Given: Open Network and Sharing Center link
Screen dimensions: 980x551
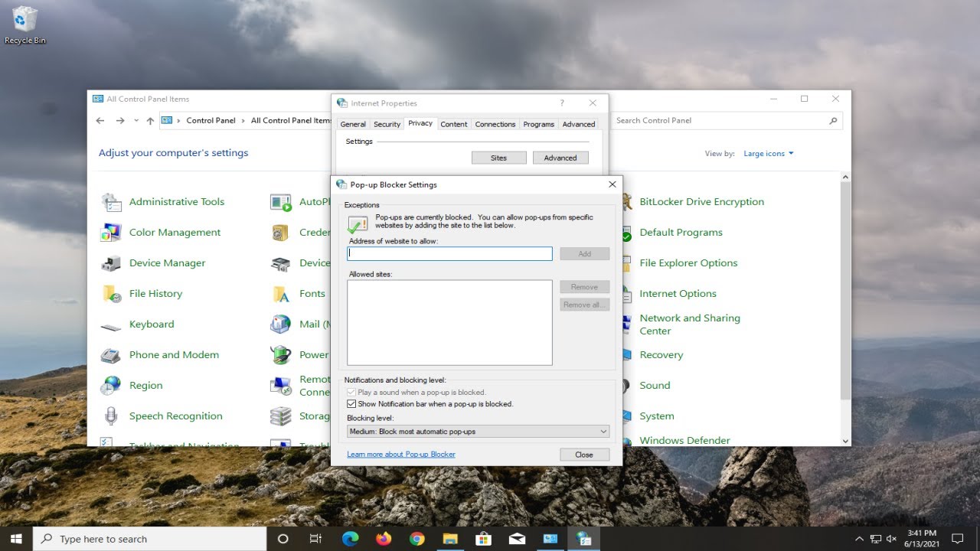Looking at the screenshot, I should coord(690,324).
